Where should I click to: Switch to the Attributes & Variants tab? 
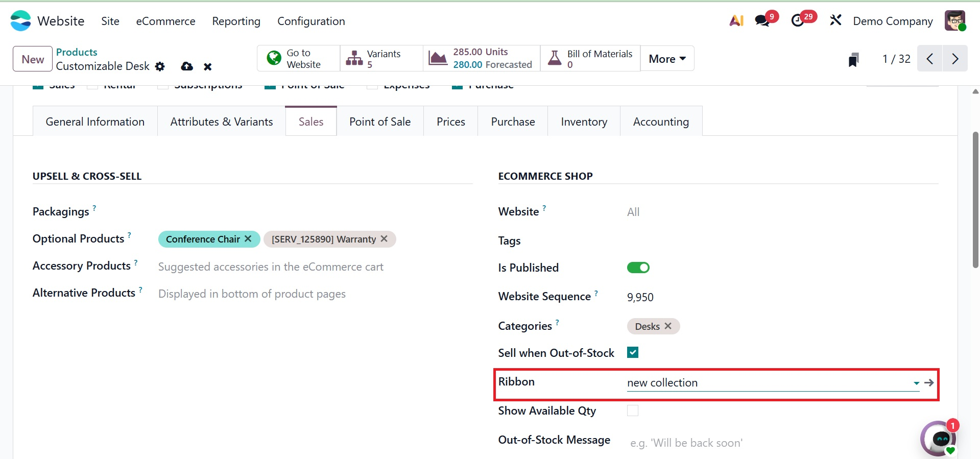222,122
